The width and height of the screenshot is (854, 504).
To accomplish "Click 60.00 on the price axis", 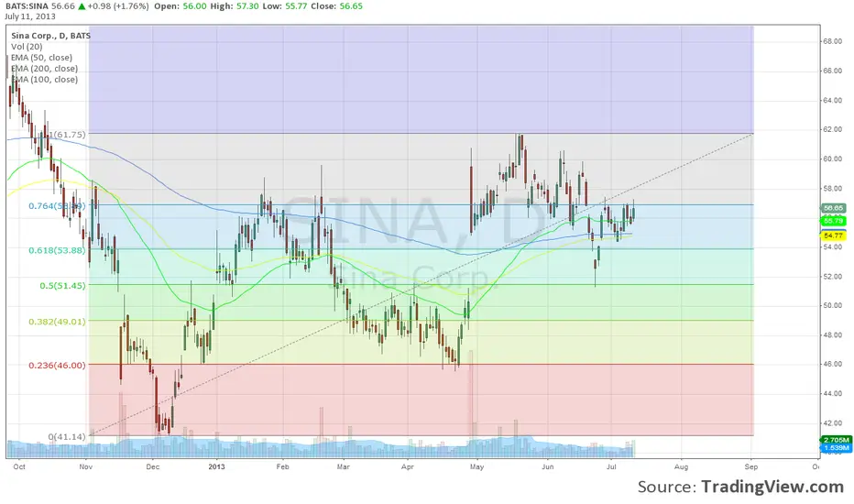I will (x=832, y=159).
